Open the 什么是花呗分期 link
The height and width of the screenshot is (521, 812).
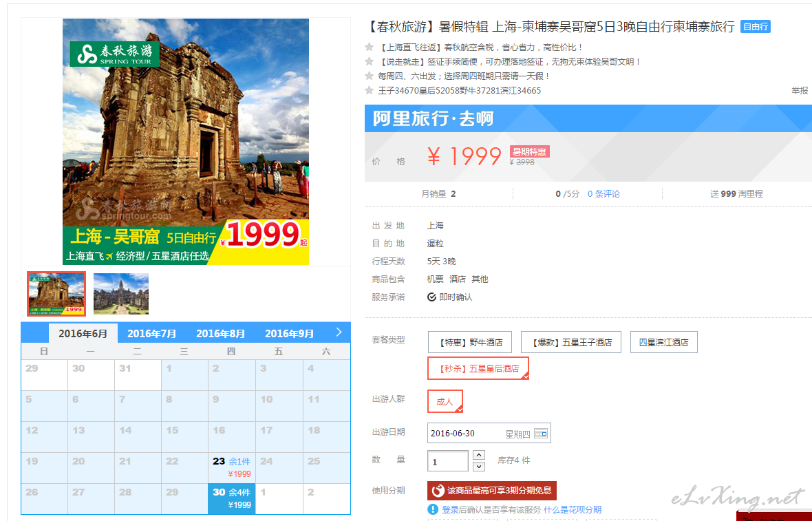click(573, 509)
